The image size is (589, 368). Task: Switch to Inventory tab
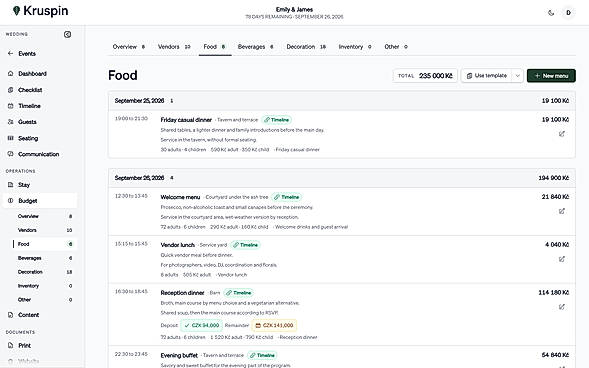tap(355, 47)
